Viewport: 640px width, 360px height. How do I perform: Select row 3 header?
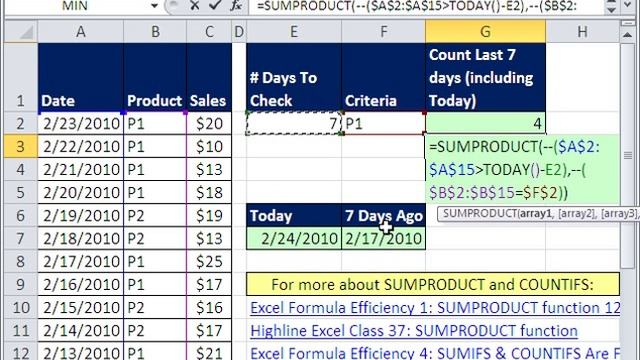tap(20, 146)
